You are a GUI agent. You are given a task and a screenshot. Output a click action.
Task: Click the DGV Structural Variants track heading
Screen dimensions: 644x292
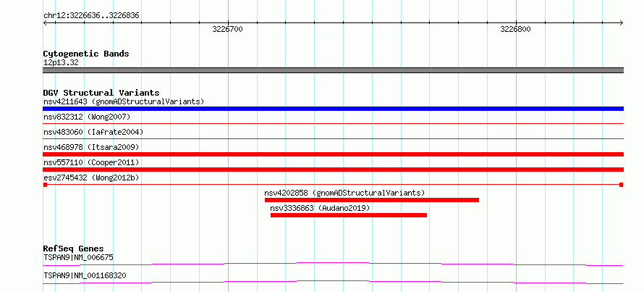pos(101,93)
